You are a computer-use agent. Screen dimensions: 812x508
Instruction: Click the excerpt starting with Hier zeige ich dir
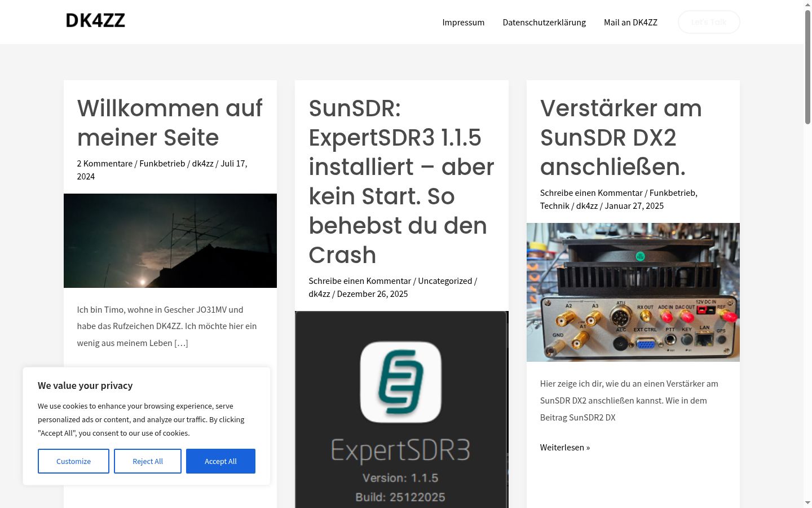[629, 400]
